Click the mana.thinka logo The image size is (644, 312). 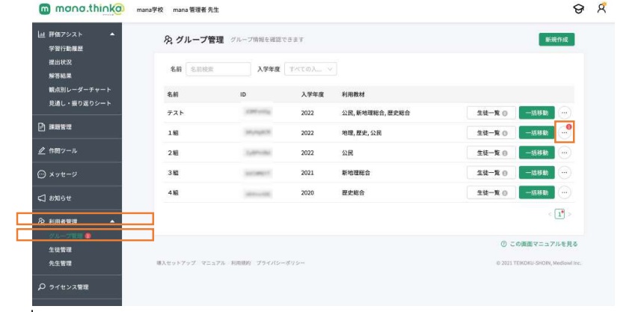(82, 9)
